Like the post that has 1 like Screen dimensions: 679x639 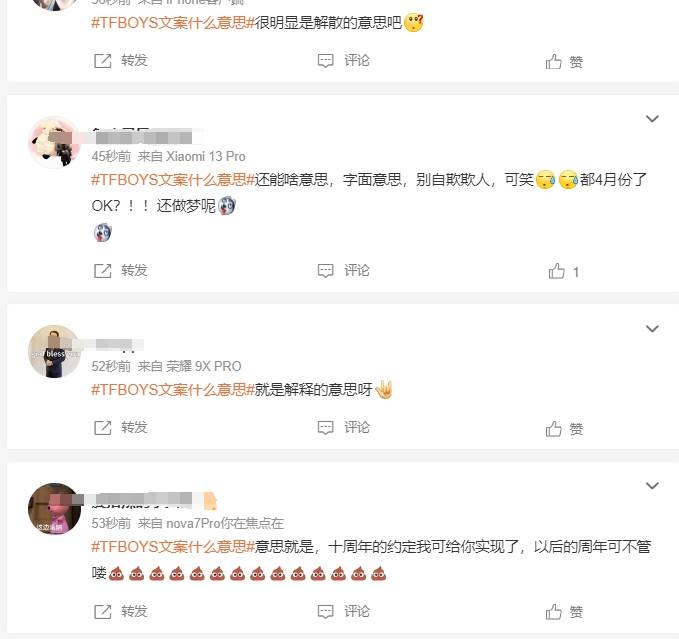point(564,271)
